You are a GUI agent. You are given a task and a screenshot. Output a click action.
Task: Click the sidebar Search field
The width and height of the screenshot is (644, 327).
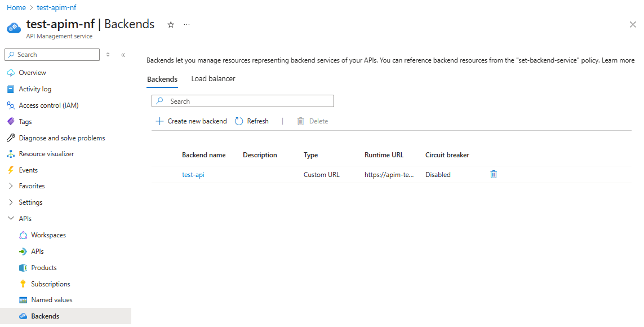(52, 55)
